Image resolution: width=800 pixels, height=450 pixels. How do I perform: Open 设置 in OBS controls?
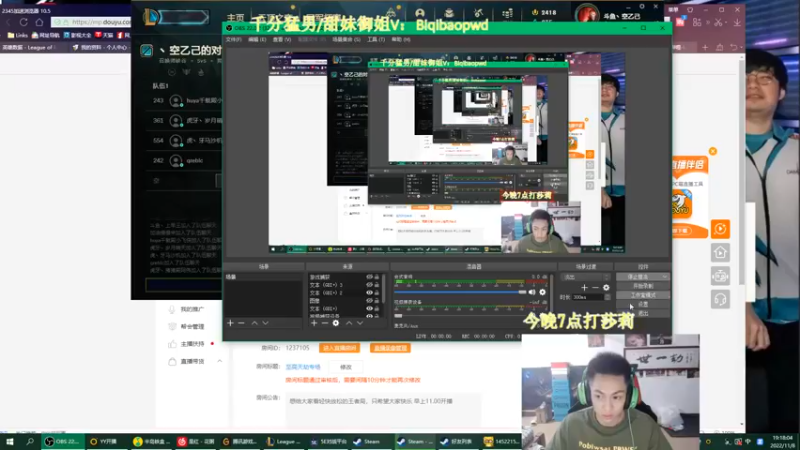(x=643, y=304)
